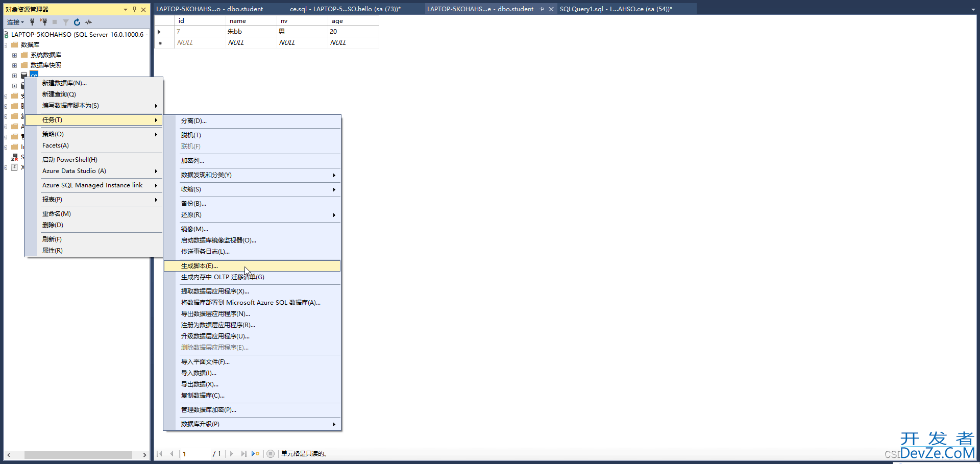The height and width of the screenshot is (464, 980).
Task: Click 启动数据库镜像监视器(O)... entry
Action: coord(252,240)
